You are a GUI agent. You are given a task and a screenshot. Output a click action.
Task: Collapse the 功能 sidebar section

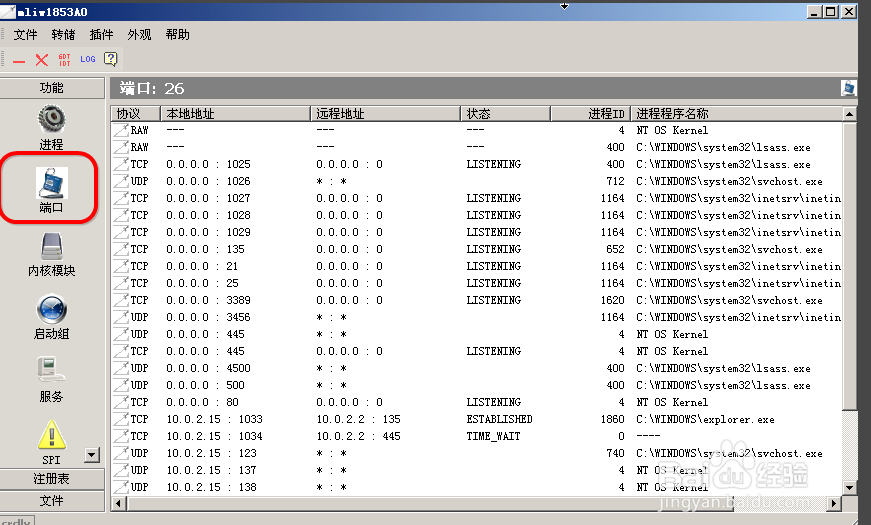click(x=52, y=88)
